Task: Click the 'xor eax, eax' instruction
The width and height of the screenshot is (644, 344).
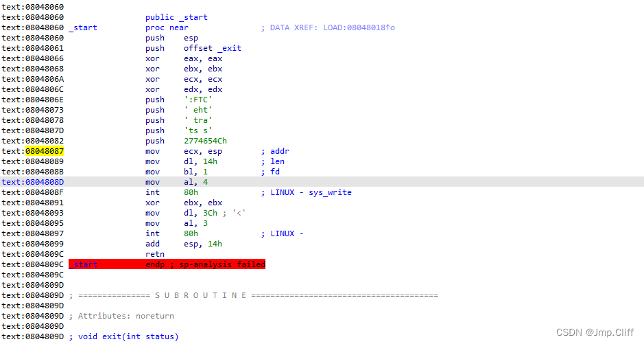Action: tap(184, 58)
